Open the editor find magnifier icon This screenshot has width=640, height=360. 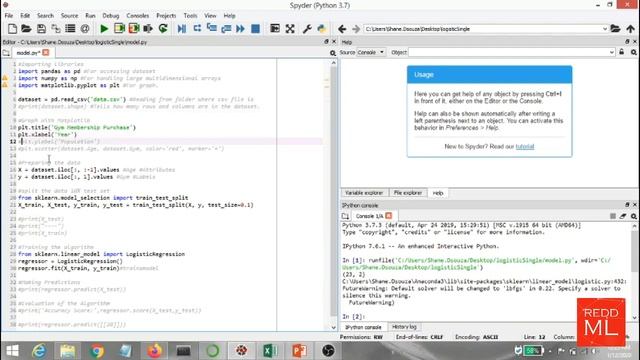point(333,53)
